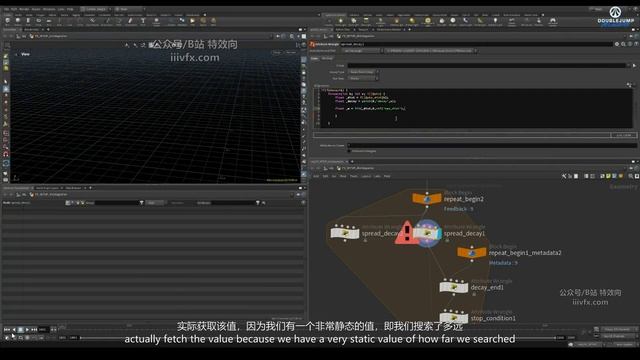
Task: Jump to last frame in playbar
Action: 34,329
